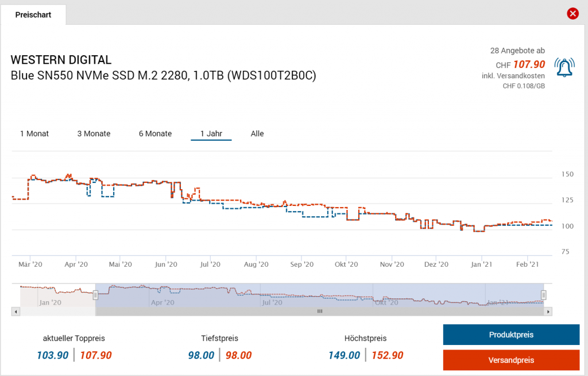Toggle the orange Versandpreis series
The width and height of the screenshot is (588, 376).
point(511,360)
